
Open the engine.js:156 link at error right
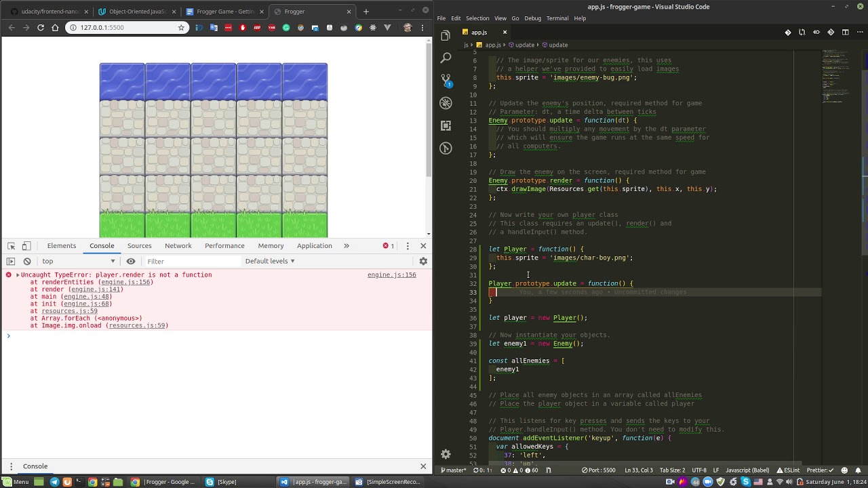coord(391,275)
